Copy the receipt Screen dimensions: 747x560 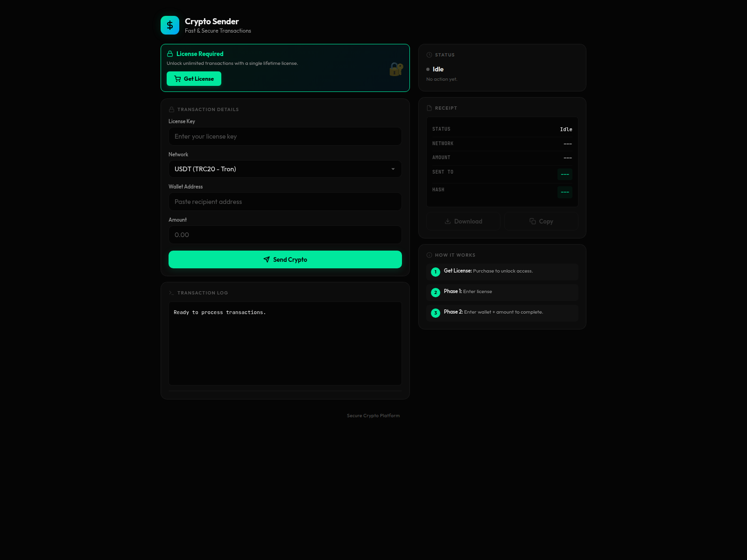click(541, 221)
